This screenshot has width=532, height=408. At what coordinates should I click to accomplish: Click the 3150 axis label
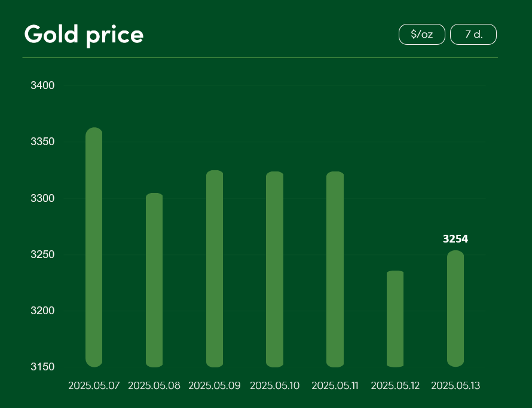[x=43, y=367]
